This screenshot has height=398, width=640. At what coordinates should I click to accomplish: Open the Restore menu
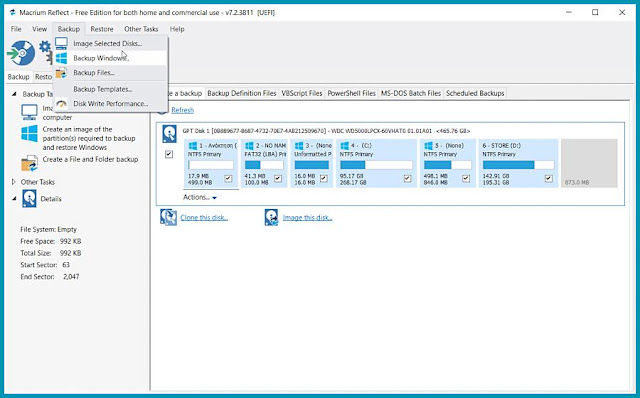click(x=102, y=29)
